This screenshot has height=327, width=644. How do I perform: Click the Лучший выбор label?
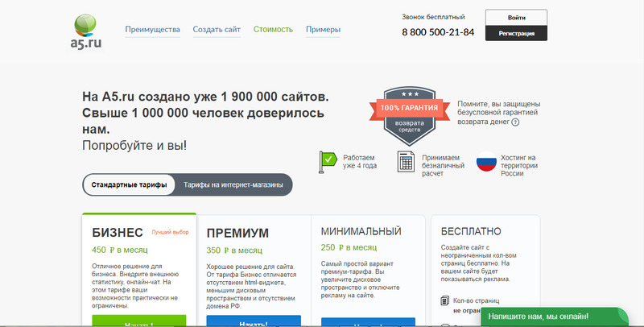coord(170,232)
